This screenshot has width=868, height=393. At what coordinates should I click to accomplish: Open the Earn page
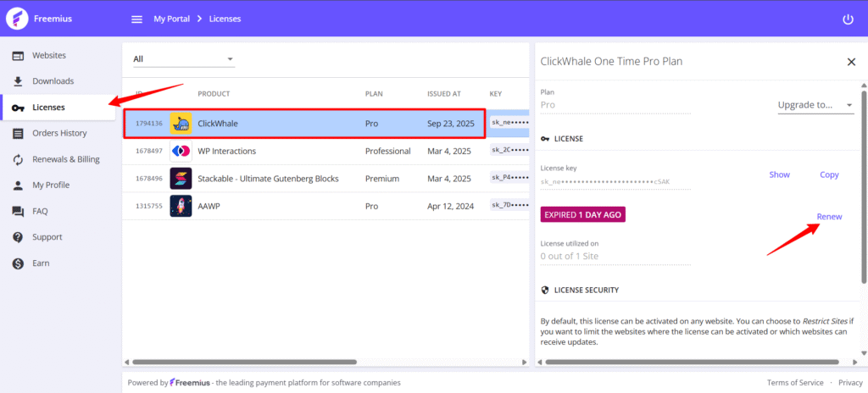pyautogui.click(x=58, y=263)
